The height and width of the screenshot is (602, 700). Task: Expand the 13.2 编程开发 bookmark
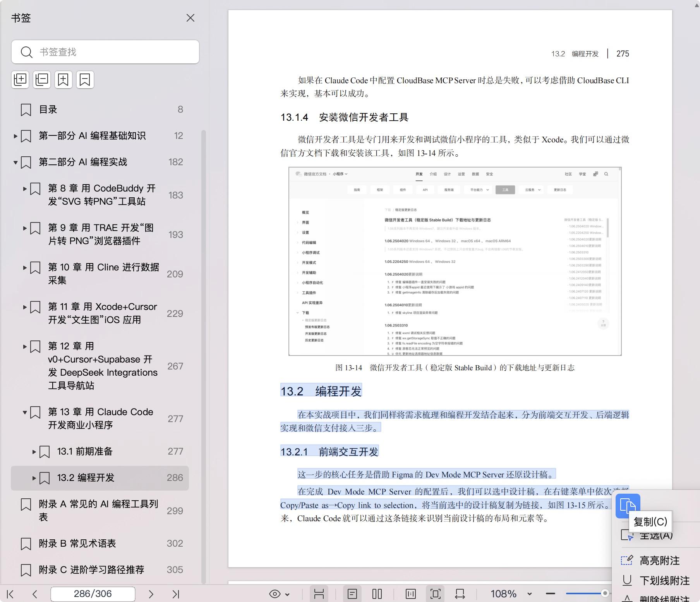[34, 478]
